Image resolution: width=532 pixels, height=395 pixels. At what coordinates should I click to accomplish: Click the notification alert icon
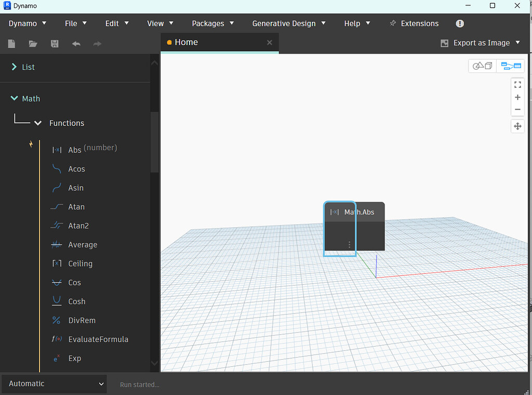click(460, 23)
